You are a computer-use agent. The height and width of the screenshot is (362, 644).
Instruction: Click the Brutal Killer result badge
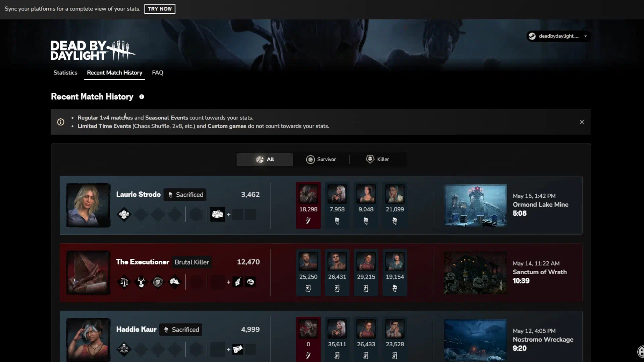coord(192,262)
